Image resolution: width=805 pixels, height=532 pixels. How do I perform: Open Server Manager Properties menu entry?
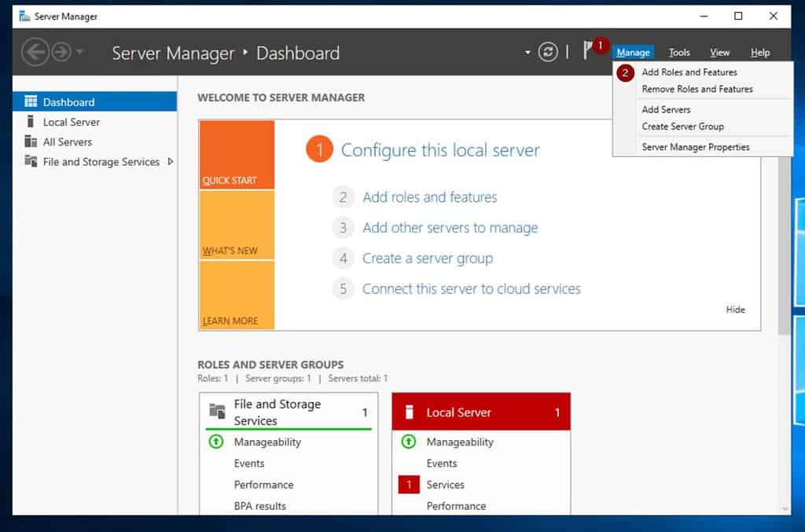[x=695, y=147]
